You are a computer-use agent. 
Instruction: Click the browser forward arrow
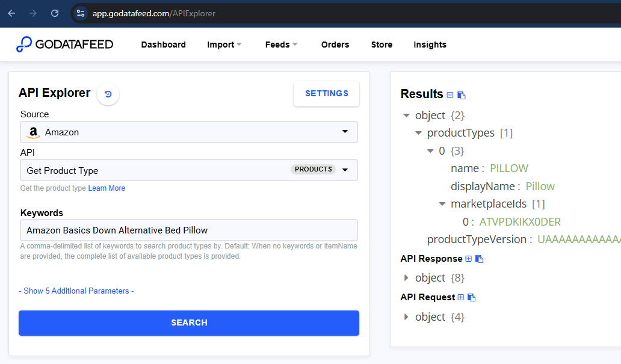[33, 13]
